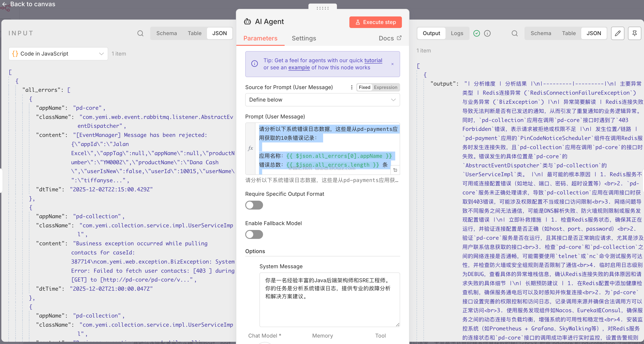The height and width of the screenshot is (344, 644).
Task: Click the pencil edit output icon
Action: [618, 33]
